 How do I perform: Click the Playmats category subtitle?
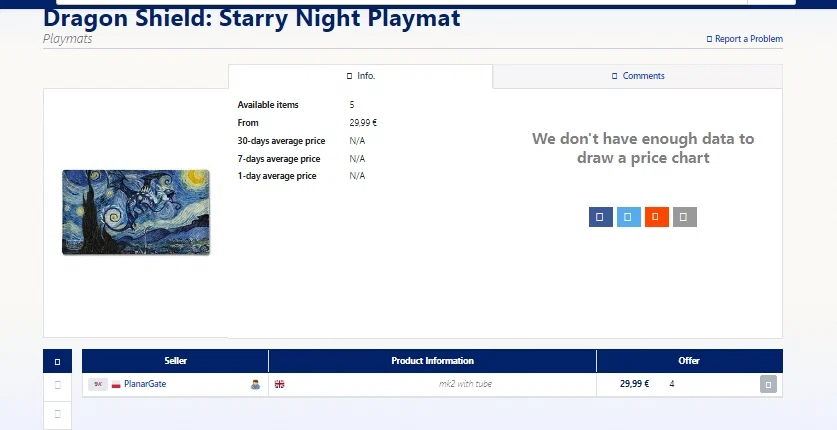click(67, 39)
